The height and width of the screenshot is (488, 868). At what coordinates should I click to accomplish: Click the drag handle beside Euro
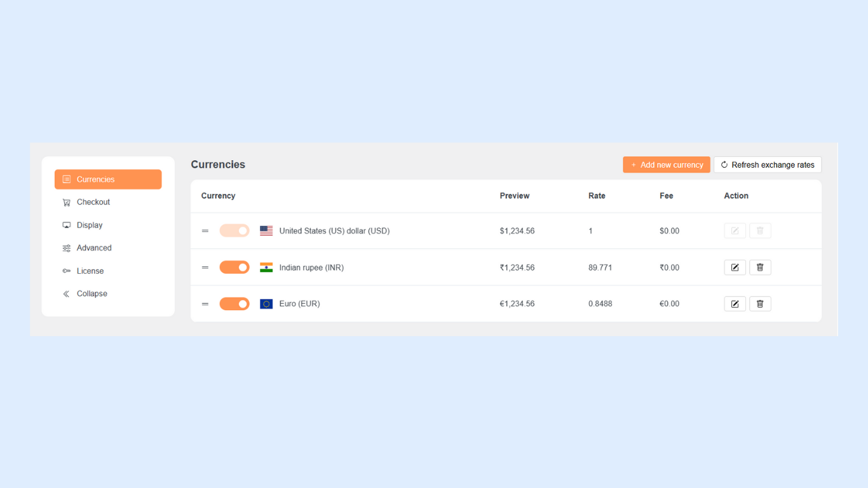(x=205, y=304)
